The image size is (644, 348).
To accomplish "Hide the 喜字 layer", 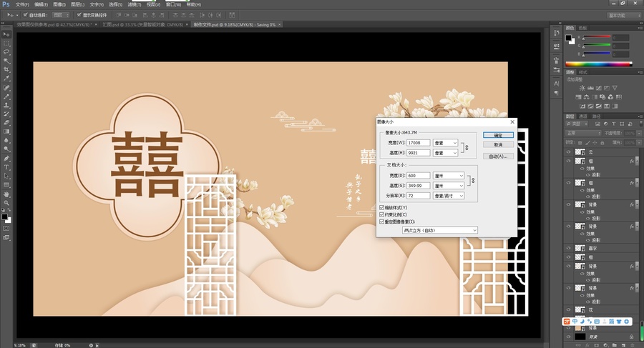I will [568, 248].
